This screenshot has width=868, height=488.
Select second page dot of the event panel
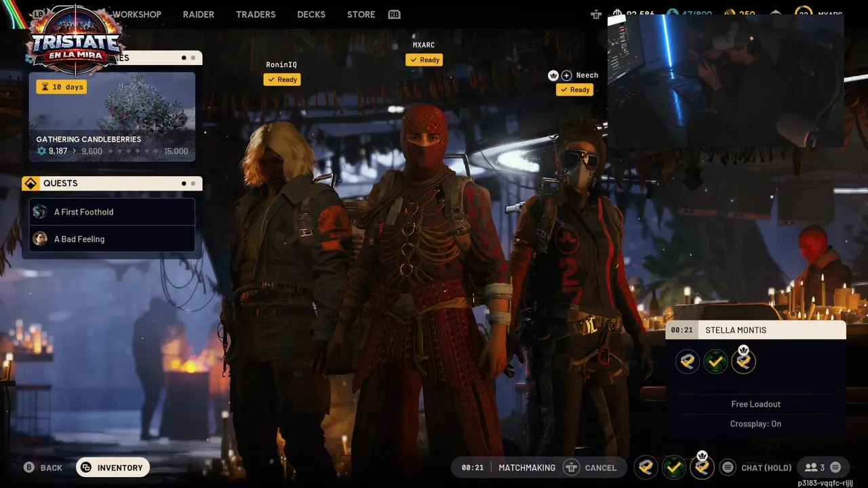(193, 58)
